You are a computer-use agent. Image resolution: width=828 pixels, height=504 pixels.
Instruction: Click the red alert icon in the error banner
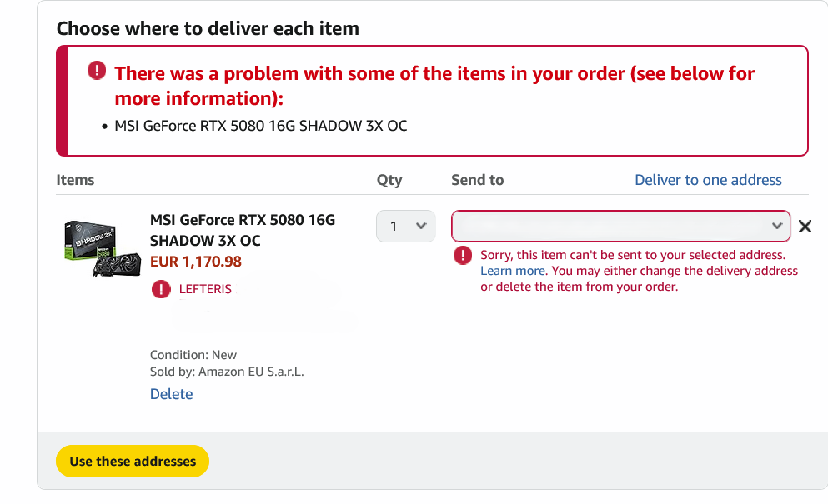pyautogui.click(x=98, y=71)
